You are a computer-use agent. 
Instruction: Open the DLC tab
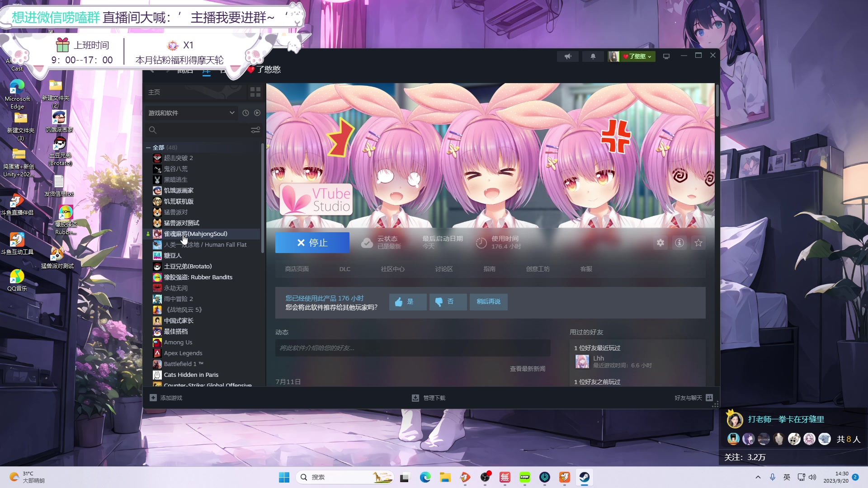(345, 269)
